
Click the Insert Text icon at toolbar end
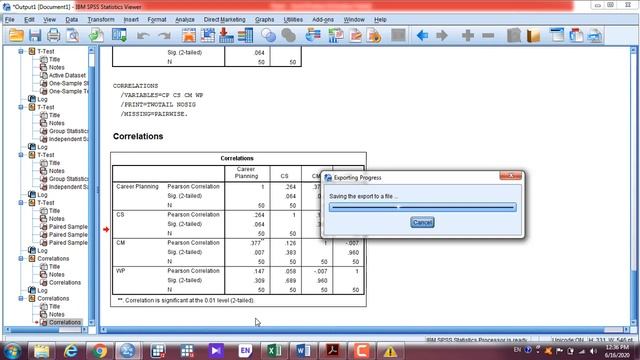tap(595, 36)
